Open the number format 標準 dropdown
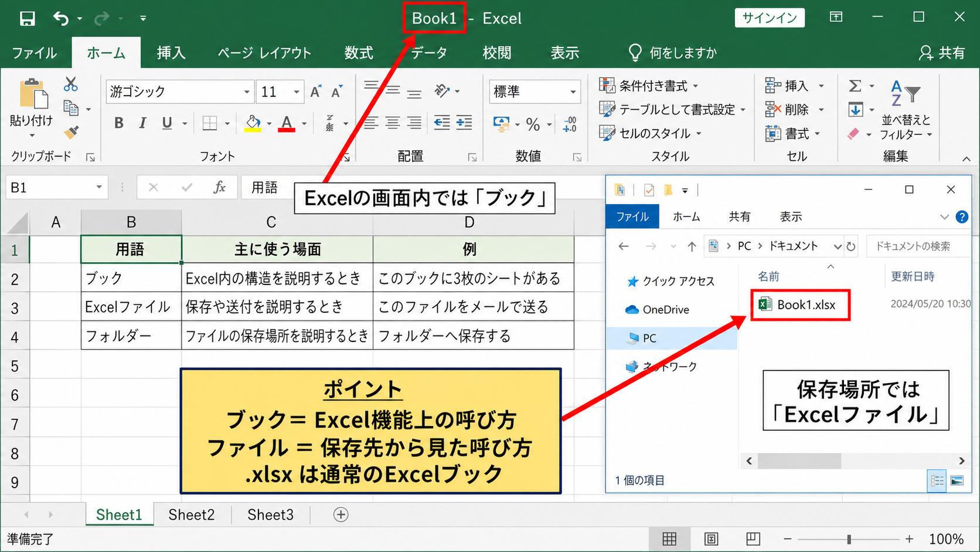The image size is (980, 552). (x=573, y=92)
